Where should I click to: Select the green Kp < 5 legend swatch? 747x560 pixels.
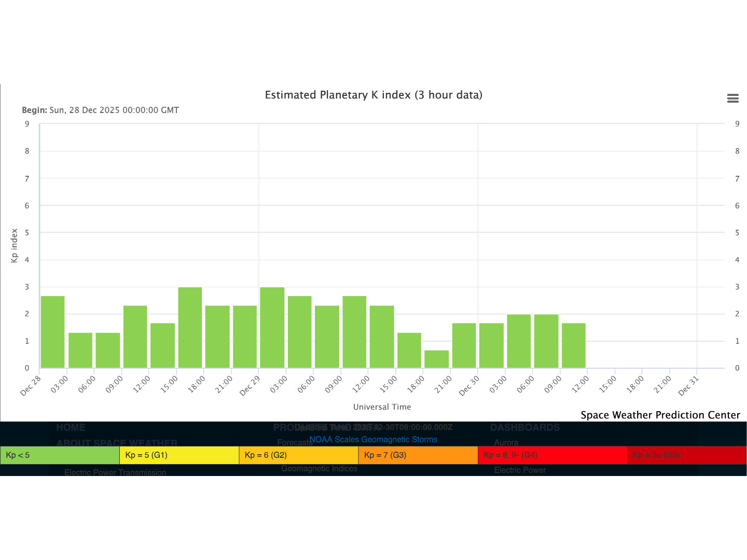(60, 455)
